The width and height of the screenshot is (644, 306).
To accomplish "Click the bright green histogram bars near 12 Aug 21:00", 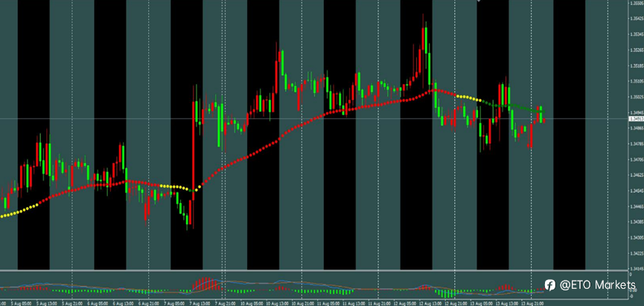I will [447, 293].
